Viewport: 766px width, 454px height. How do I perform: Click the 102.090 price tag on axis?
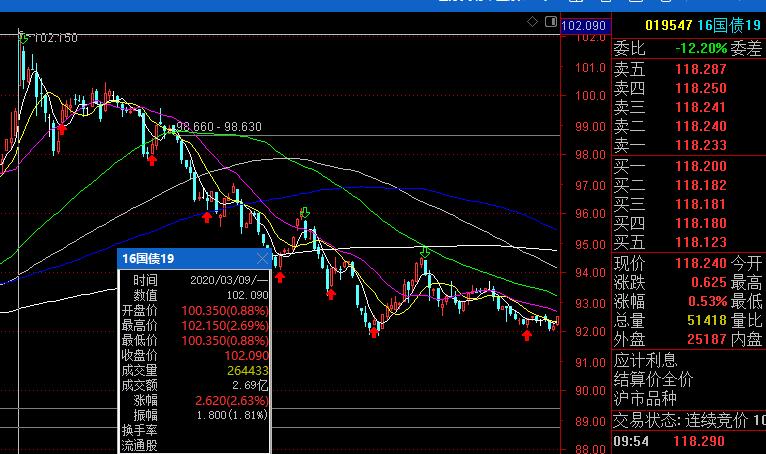coord(585,25)
